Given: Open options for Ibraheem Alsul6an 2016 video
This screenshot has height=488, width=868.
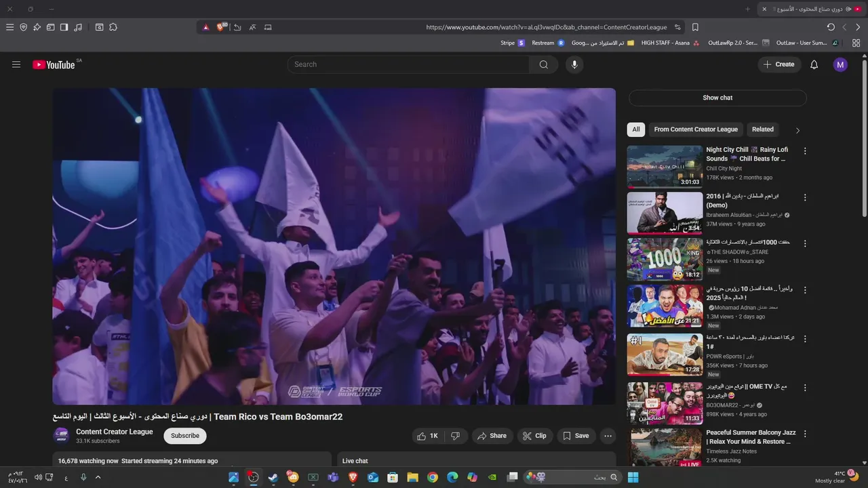Looking at the screenshot, I should point(805,198).
